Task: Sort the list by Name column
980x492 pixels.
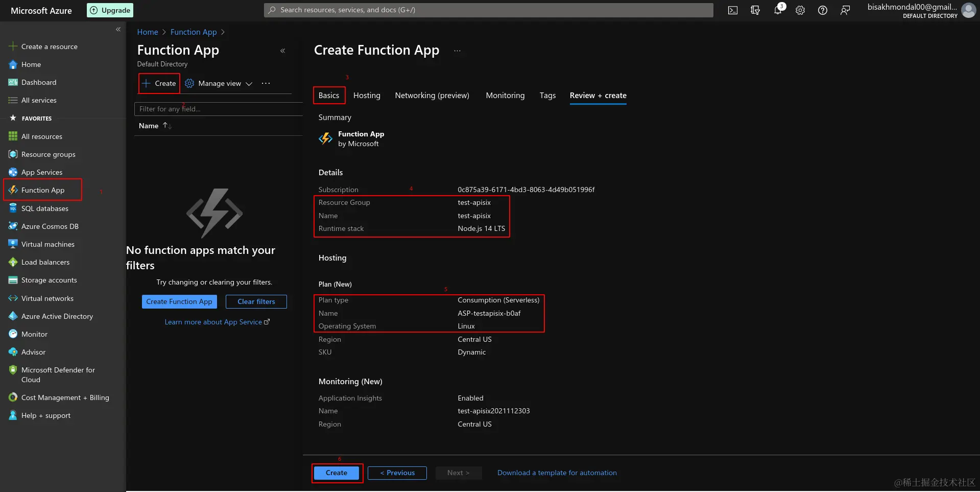Action: (155, 126)
